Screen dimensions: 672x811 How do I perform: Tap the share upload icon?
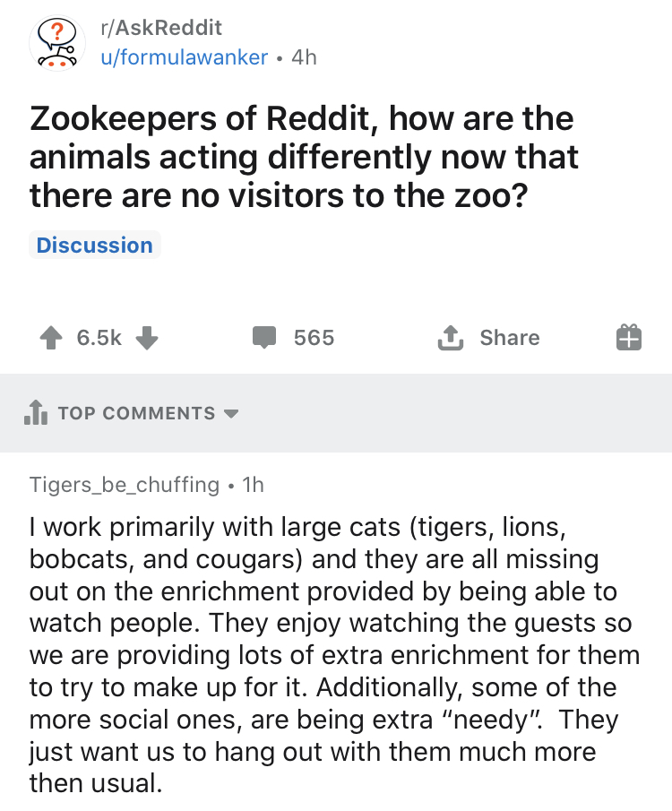coord(451,338)
